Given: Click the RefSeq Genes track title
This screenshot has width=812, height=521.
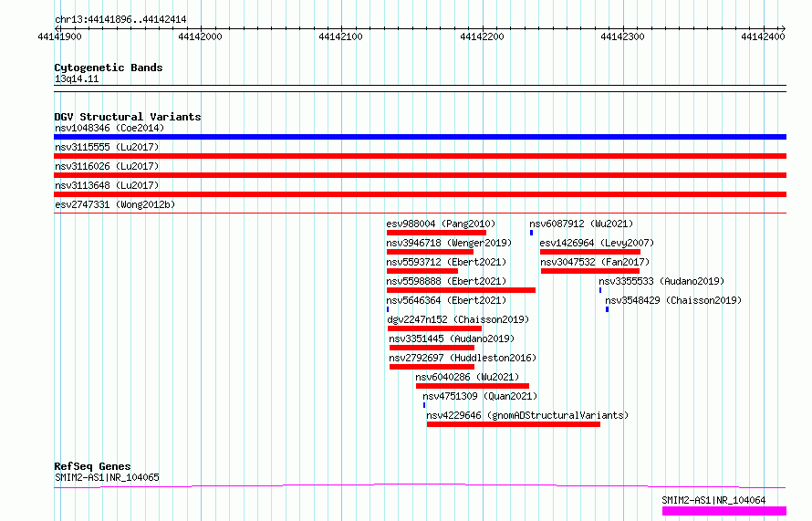Looking at the screenshot, I should pos(92,466).
